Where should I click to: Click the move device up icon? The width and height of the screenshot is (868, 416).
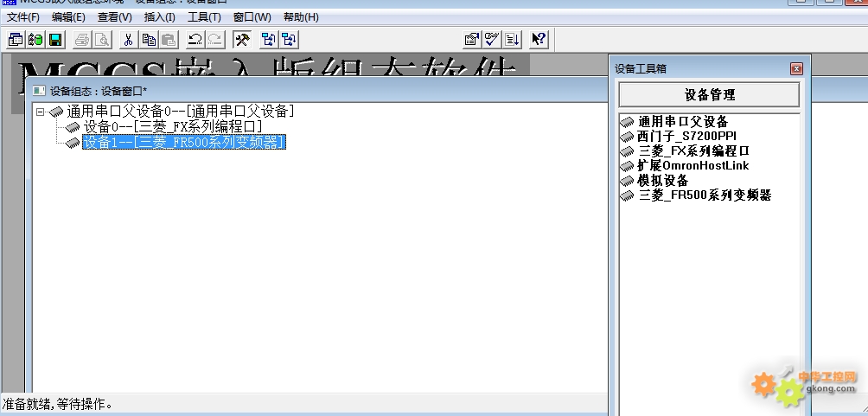coord(269,39)
